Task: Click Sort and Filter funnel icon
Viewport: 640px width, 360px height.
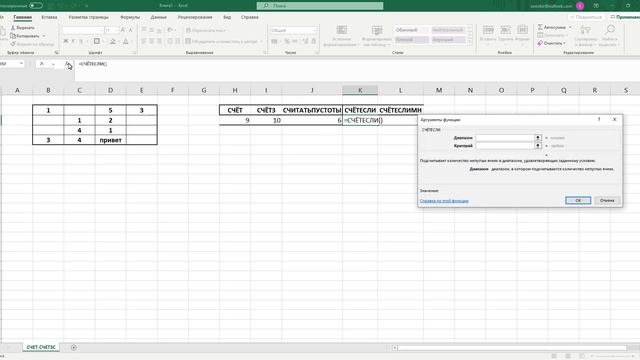Action: pos(585,30)
